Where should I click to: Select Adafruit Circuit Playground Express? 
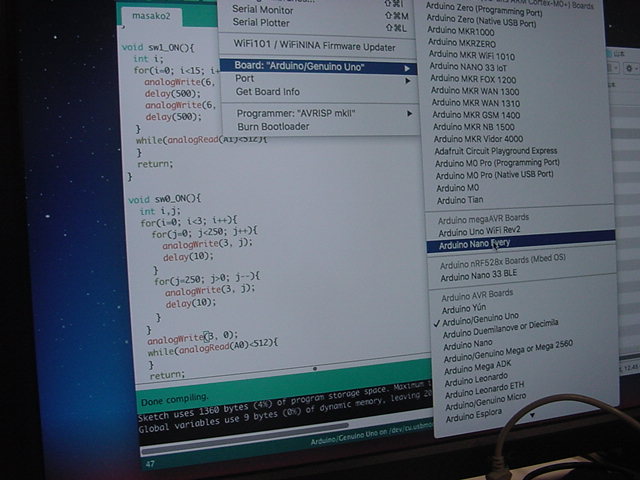pos(496,151)
